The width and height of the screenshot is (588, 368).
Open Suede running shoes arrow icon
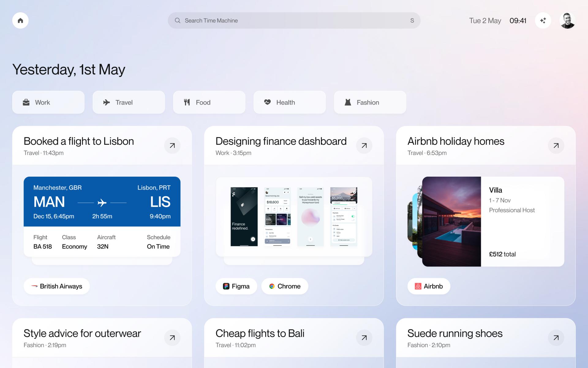tap(556, 338)
